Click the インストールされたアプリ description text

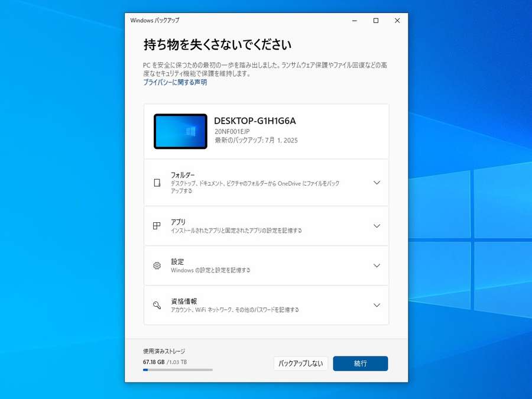[x=236, y=231]
